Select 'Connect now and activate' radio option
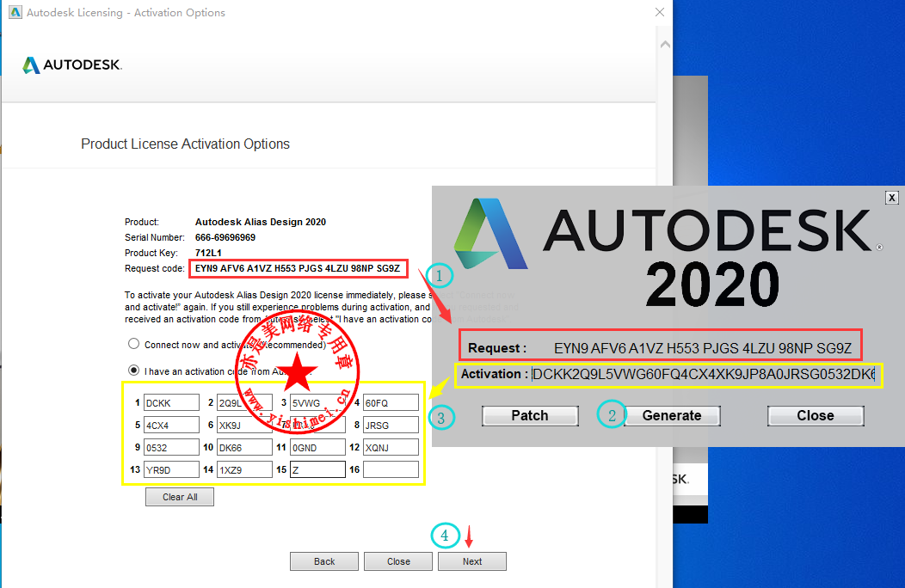Image resolution: width=905 pixels, height=588 pixels. [134, 344]
